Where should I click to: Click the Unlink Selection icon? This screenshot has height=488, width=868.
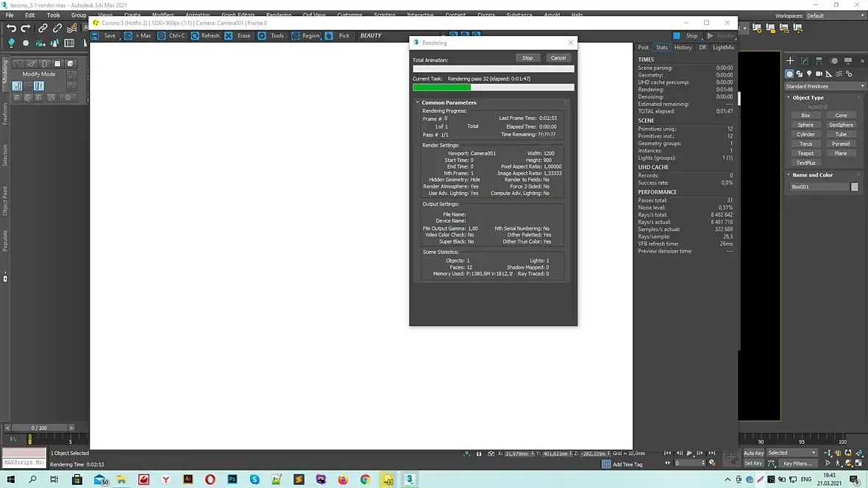tap(57, 28)
